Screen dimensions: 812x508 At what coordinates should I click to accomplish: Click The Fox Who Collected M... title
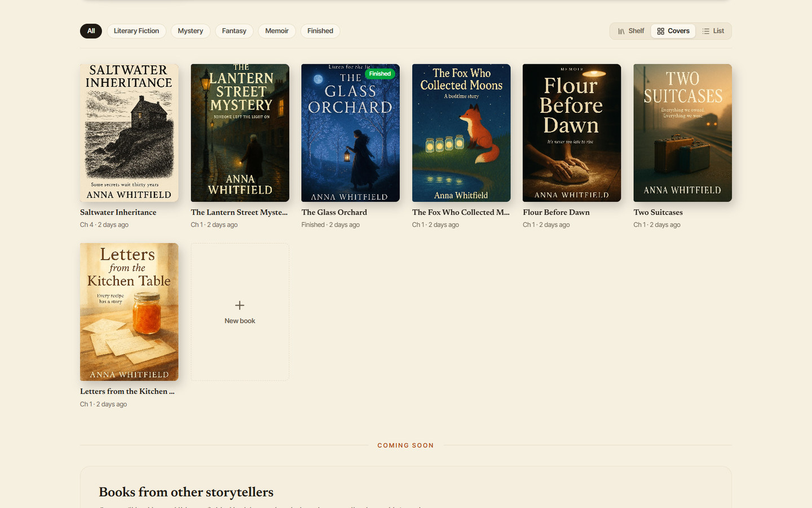click(x=461, y=212)
